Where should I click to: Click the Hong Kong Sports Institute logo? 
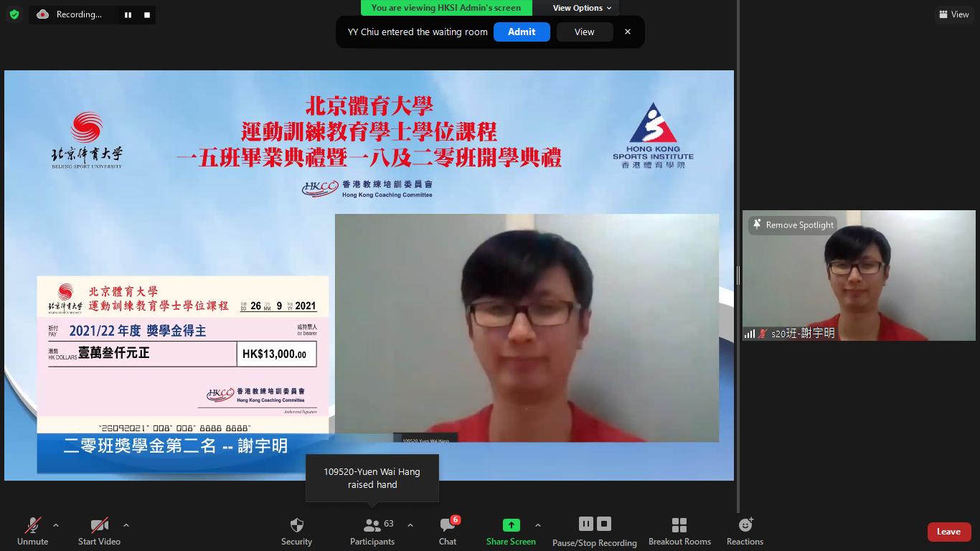coord(653,135)
